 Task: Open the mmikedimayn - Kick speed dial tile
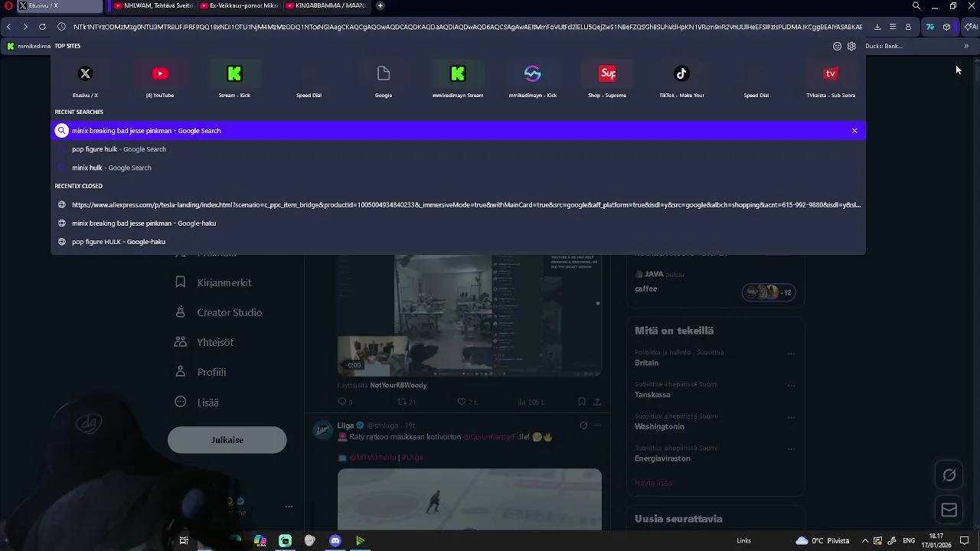tap(533, 80)
